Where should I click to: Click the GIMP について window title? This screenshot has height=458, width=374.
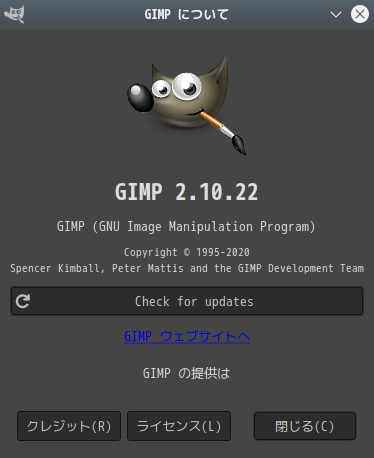coord(187,14)
